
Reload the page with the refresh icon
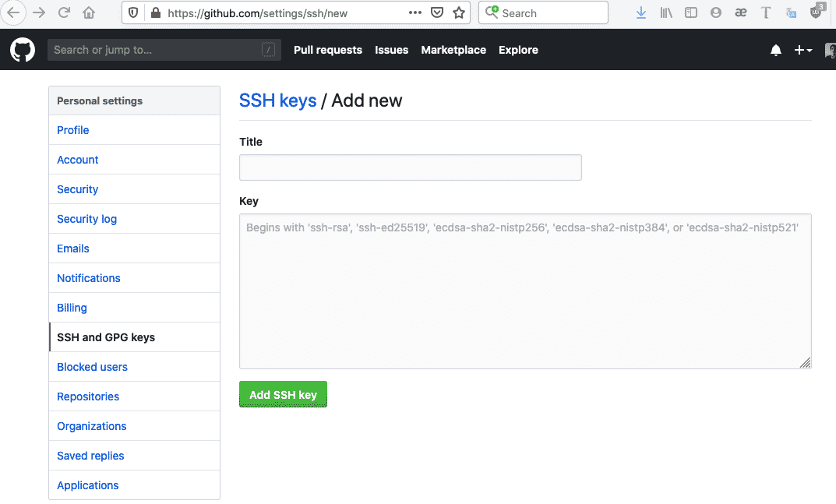pyautogui.click(x=64, y=12)
